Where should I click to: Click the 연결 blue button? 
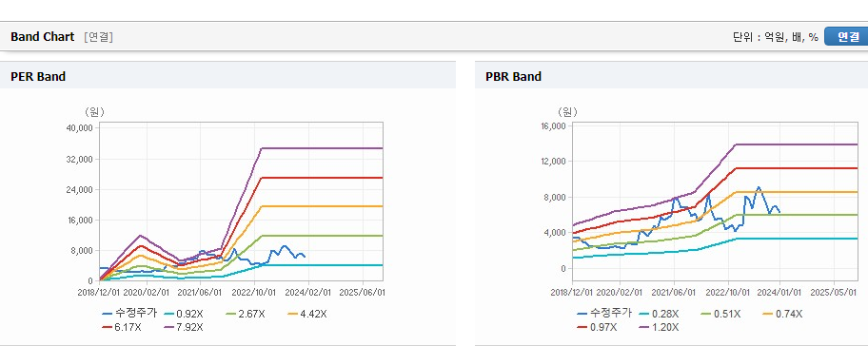(847, 36)
